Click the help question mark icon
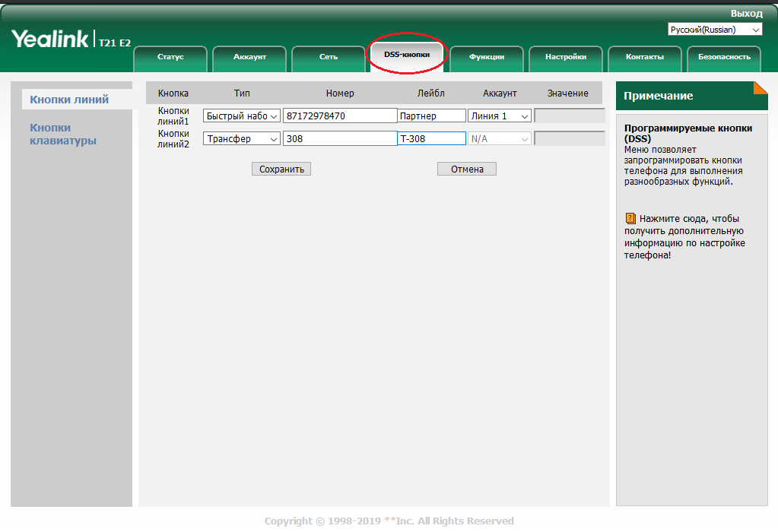 [x=630, y=219]
